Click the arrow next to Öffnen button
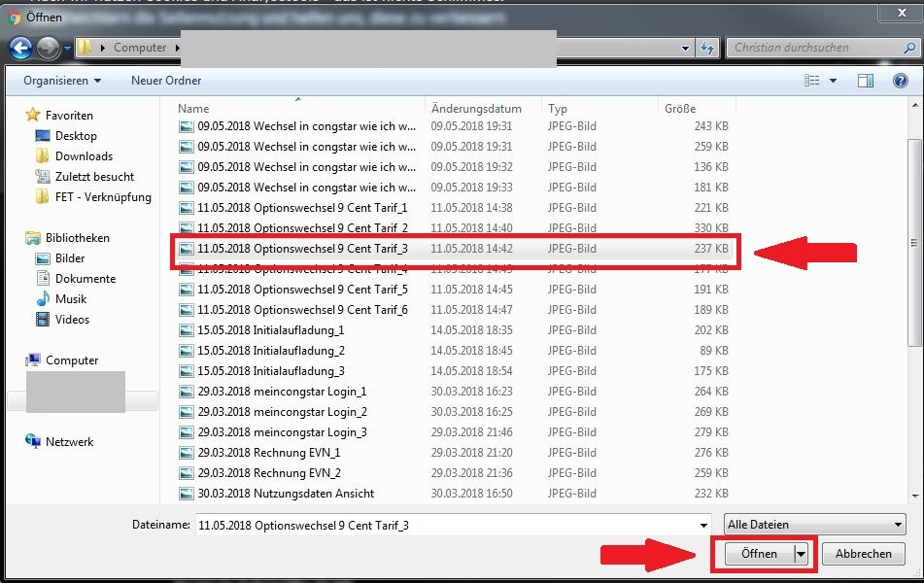This screenshot has height=583, width=924. coord(802,554)
